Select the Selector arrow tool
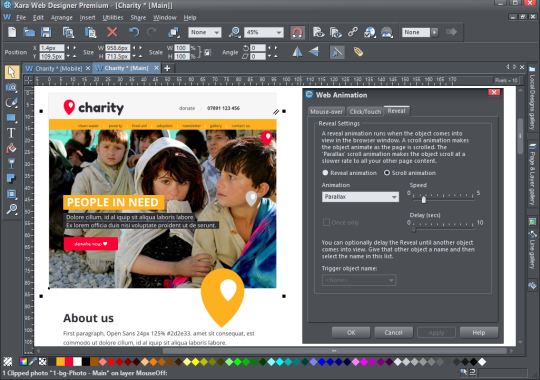This screenshot has width=540, height=380. click(11, 72)
